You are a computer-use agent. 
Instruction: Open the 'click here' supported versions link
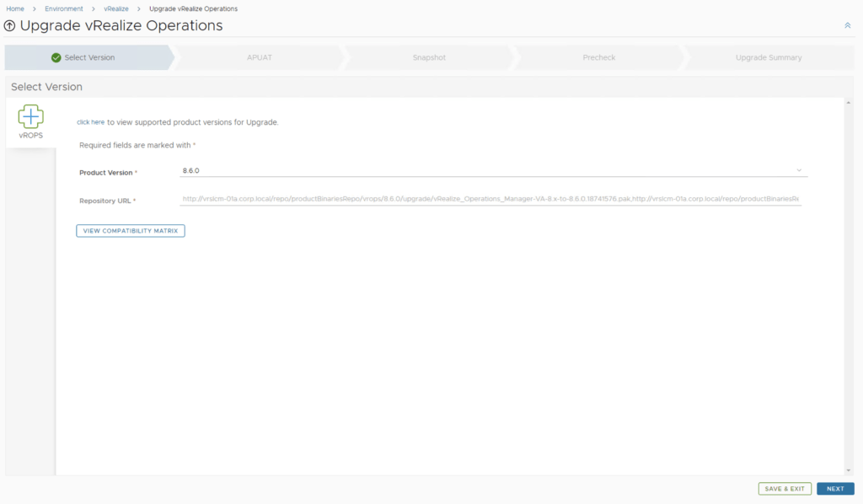click(90, 122)
